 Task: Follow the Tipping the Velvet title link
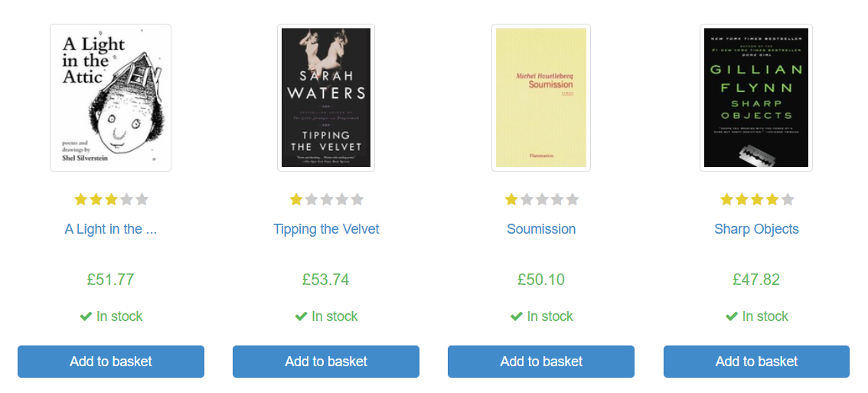pos(326,229)
